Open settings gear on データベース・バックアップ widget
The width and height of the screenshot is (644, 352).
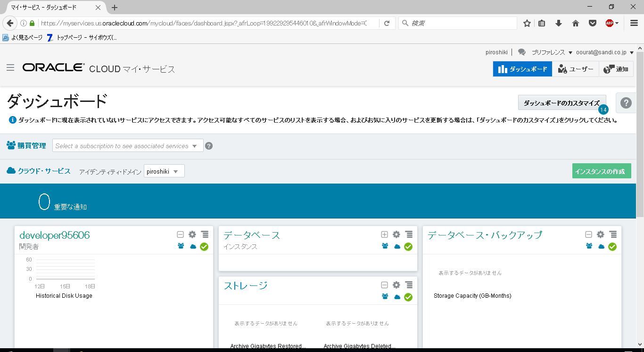(x=601, y=235)
